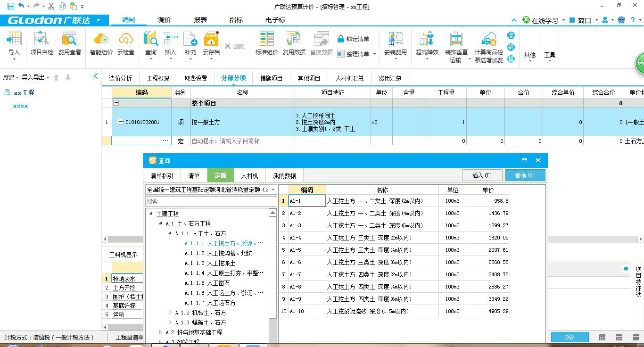
Task: Open the 措施项目 tab
Action: point(271,78)
